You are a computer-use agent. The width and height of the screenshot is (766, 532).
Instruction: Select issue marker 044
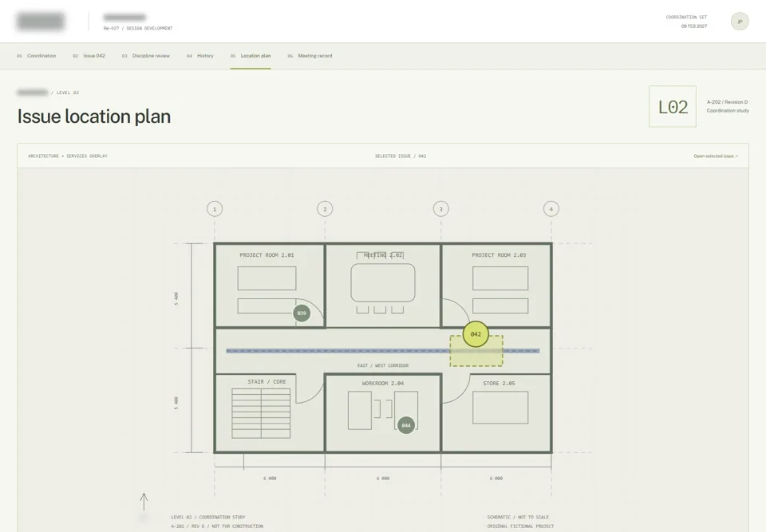[x=406, y=425]
